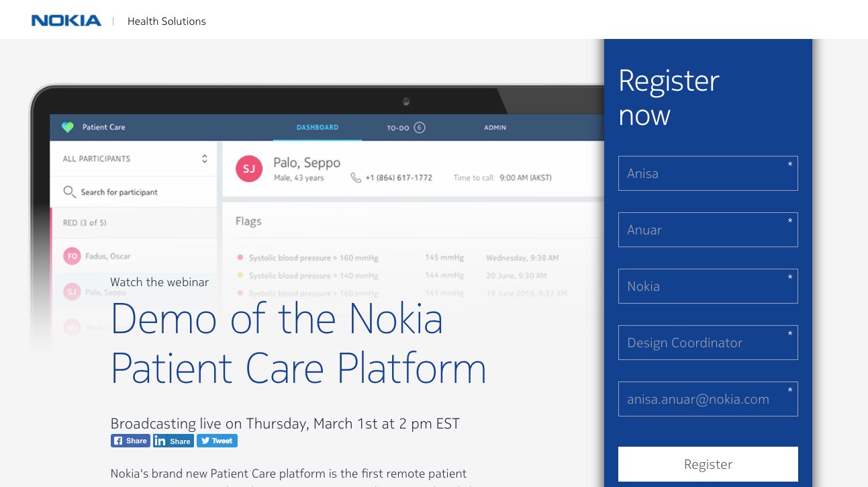Click the To-Do count badge 6
This screenshot has height=487, width=868.
[420, 127]
